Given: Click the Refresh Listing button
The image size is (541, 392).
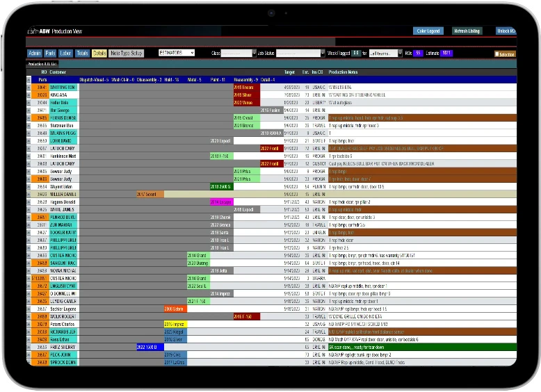Looking at the screenshot, I should (467, 31).
